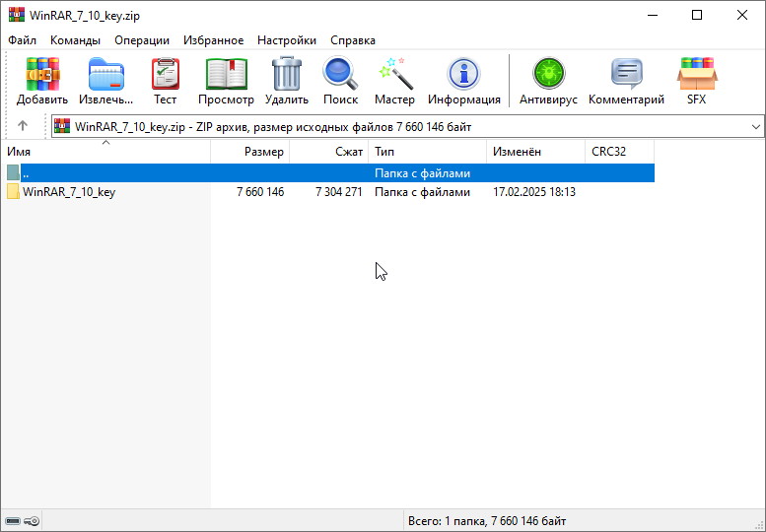766x532 pixels.
Task: Sort by Изменён column header
Action: (536, 152)
